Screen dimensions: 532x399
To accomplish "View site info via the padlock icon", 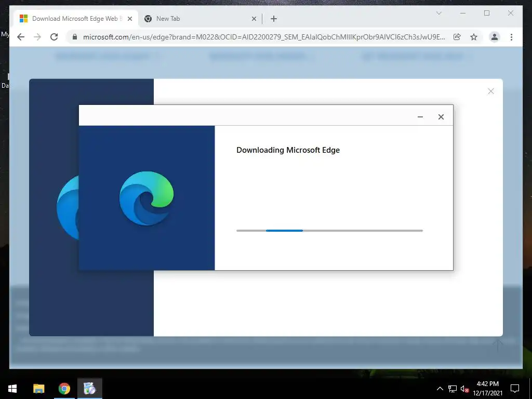I will (x=75, y=37).
